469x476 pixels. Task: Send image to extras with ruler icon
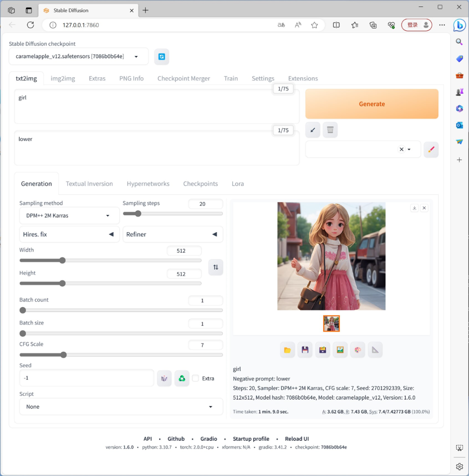click(x=376, y=350)
